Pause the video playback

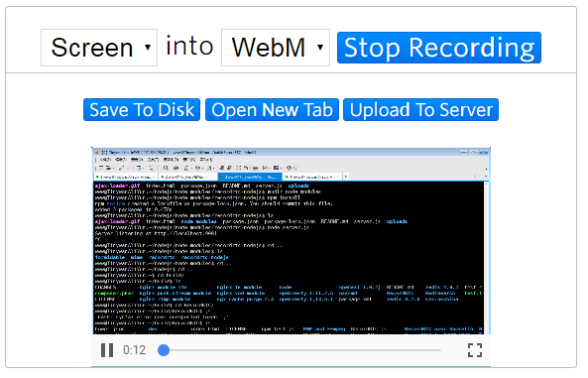click(x=107, y=350)
